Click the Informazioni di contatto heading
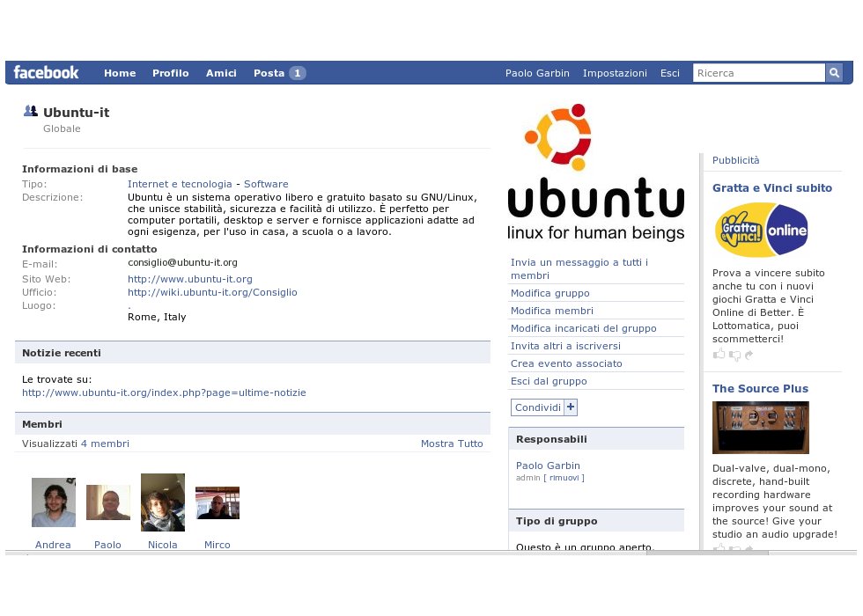This screenshot has height=616, width=863. click(89, 249)
